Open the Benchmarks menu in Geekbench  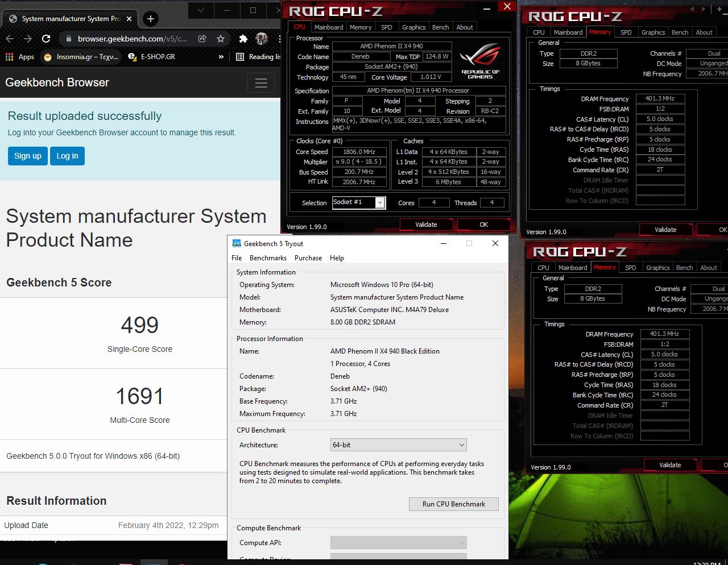pyautogui.click(x=268, y=258)
